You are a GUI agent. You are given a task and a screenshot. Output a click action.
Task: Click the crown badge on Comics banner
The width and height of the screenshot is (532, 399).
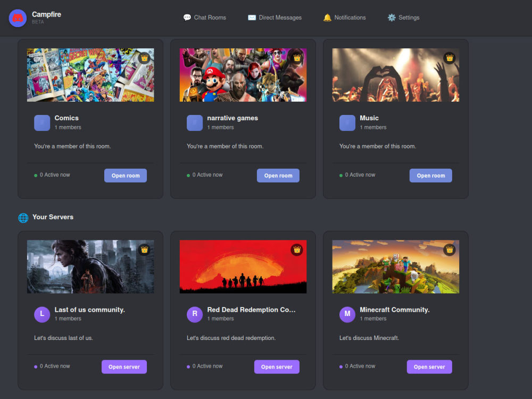[x=145, y=58]
